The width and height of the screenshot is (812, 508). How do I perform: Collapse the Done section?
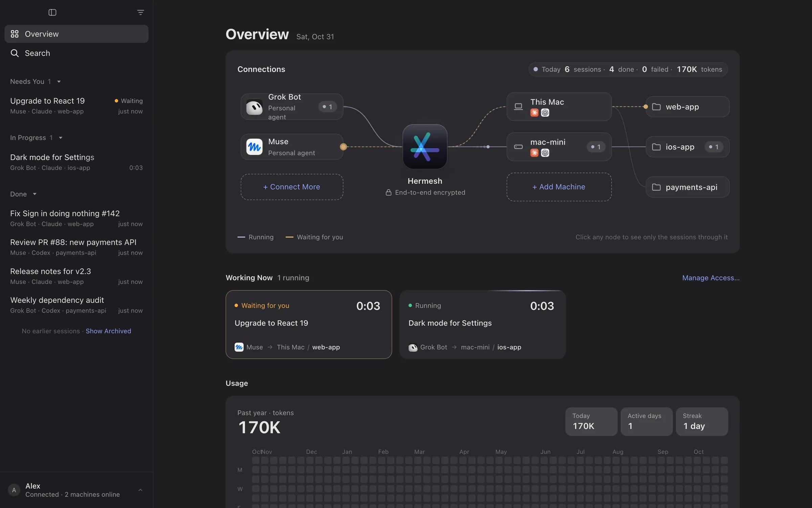pos(35,194)
